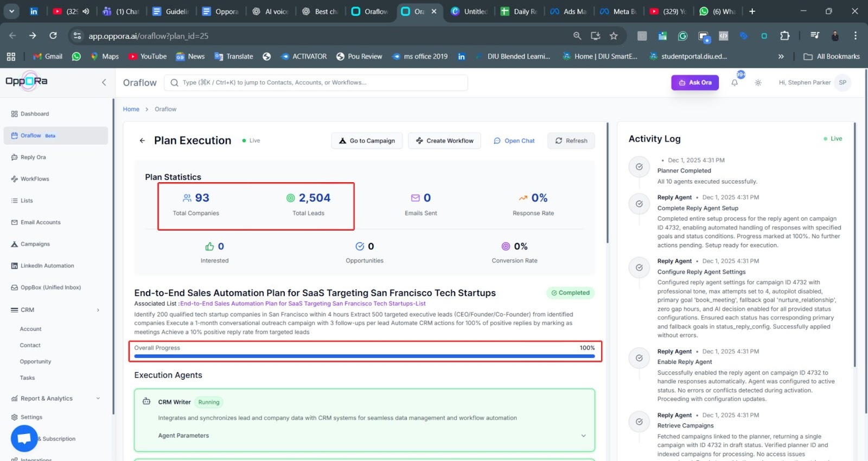
Task: Click the Oppora logo
Action: (27, 81)
